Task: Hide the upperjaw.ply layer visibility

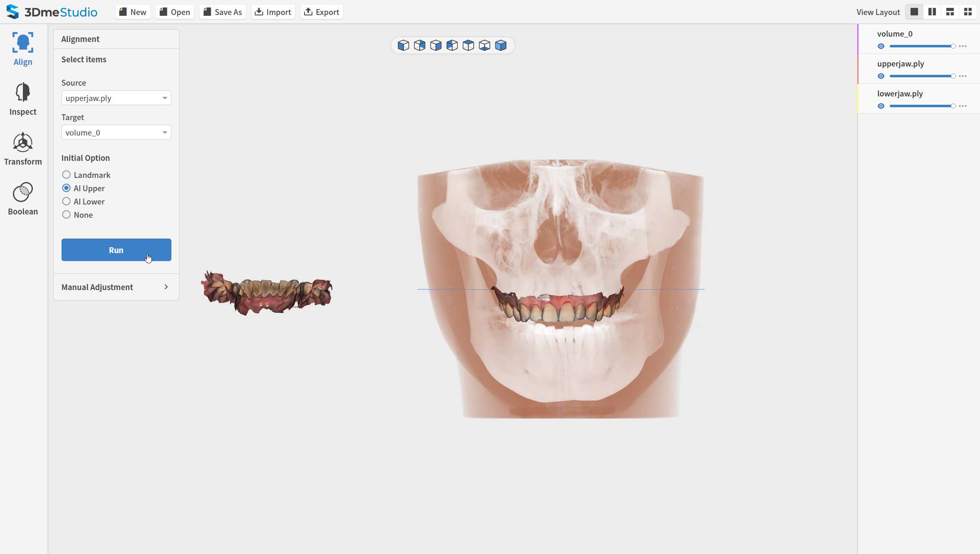Action: [881, 76]
